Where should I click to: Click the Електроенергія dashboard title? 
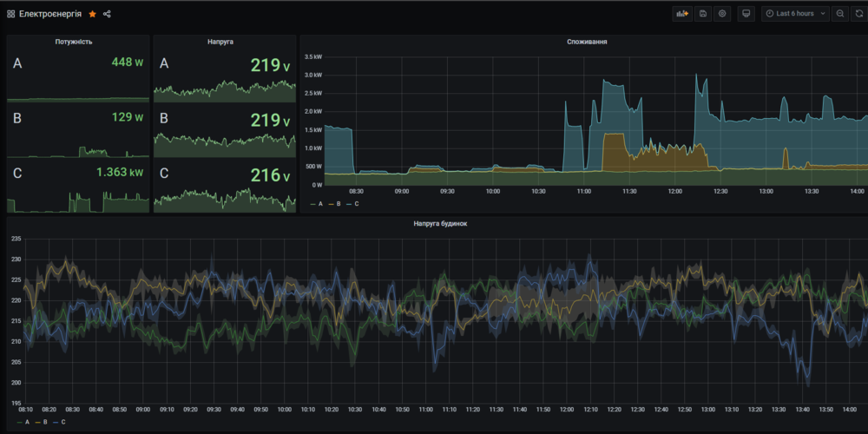coord(51,14)
